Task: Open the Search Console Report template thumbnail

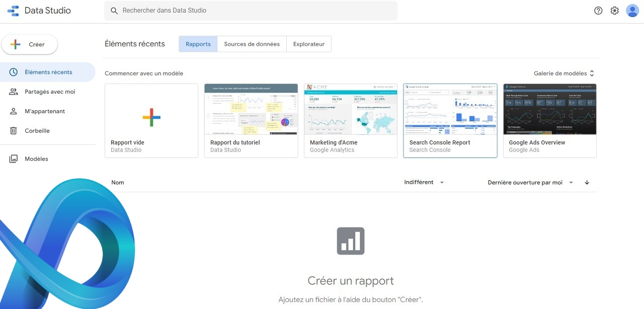Action: click(x=450, y=109)
